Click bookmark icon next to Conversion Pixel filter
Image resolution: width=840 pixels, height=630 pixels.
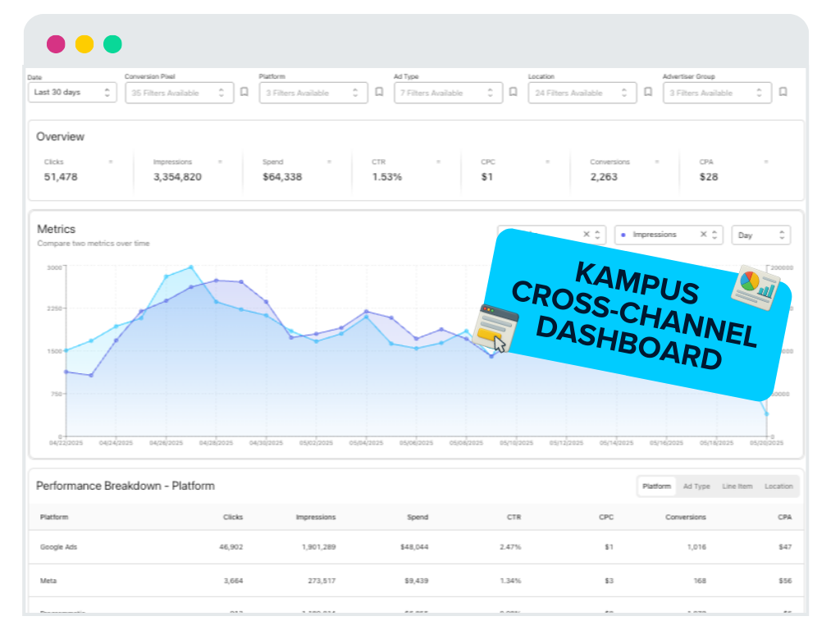pos(244,92)
